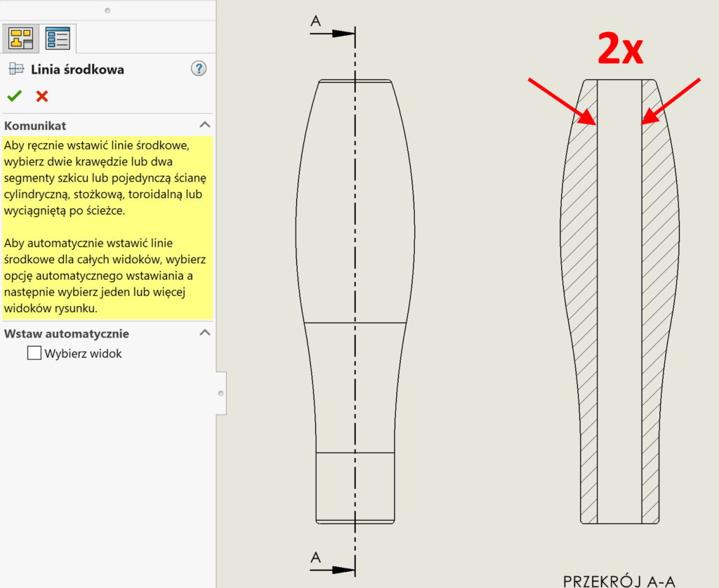The width and height of the screenshot is (719, 588).
Task: Open help via the question mark icon
Action: click(199, 68)
